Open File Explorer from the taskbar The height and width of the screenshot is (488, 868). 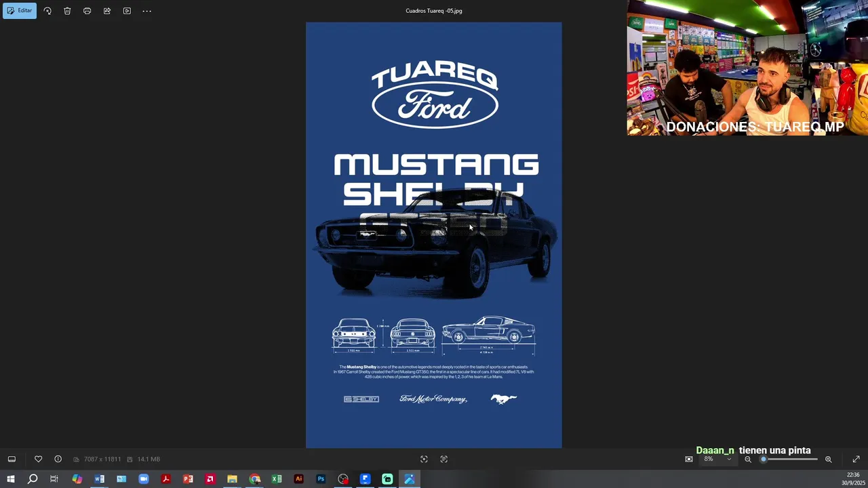232,479
